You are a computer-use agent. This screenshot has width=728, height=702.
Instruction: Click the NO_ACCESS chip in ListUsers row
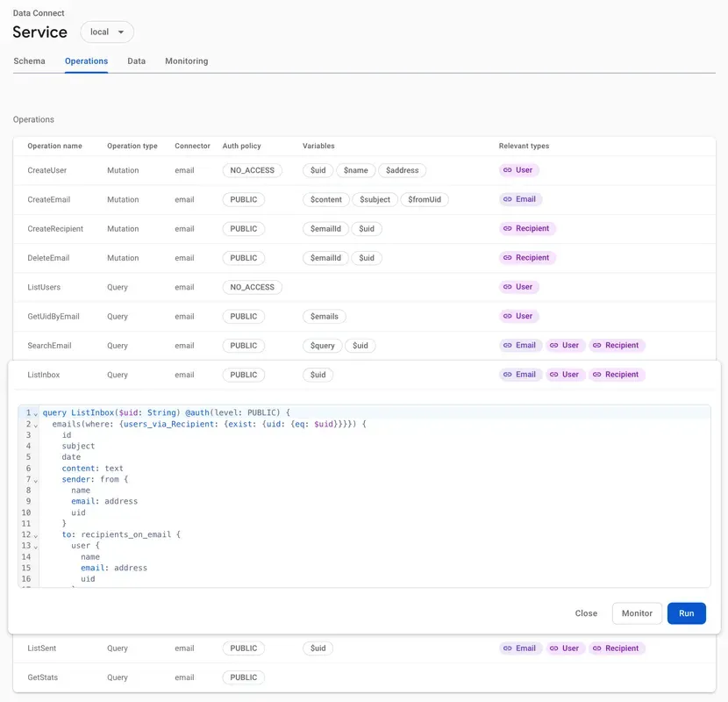252,288
